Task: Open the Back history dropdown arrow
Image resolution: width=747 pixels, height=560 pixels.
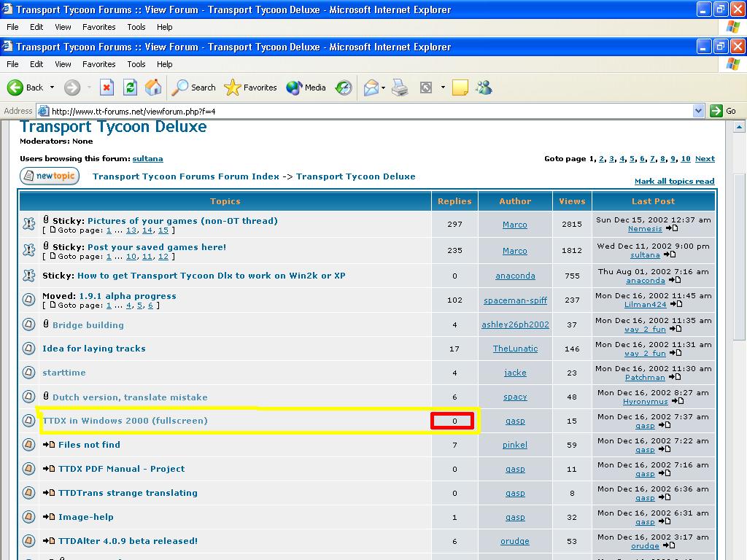Action: pyautogui.click(x=52, y=87)
